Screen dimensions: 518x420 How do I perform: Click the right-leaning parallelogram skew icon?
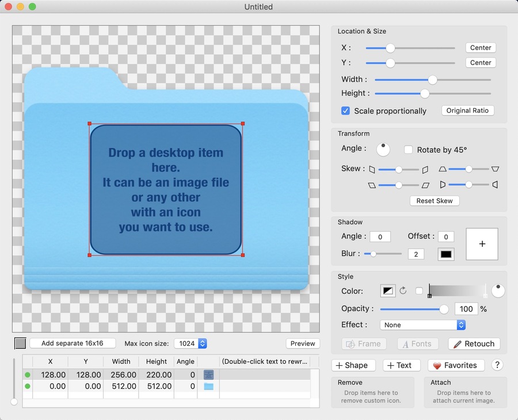click(x=425, y=185)
